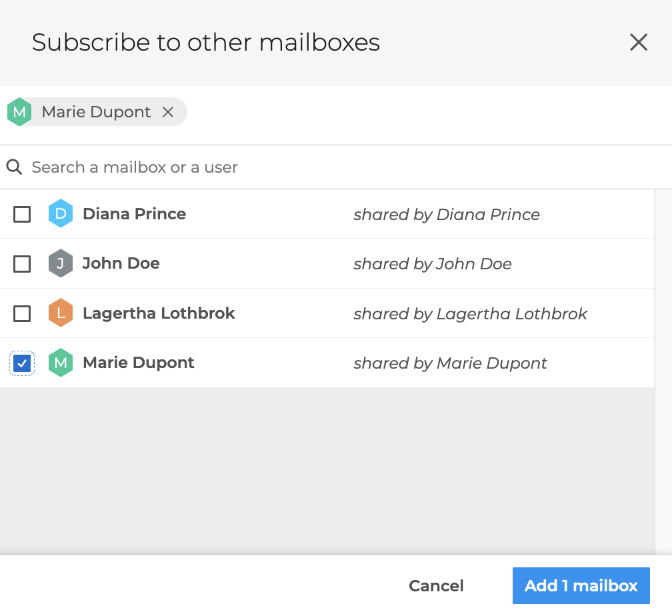Close the Subscribe to other mailboxes dialog

639,43
